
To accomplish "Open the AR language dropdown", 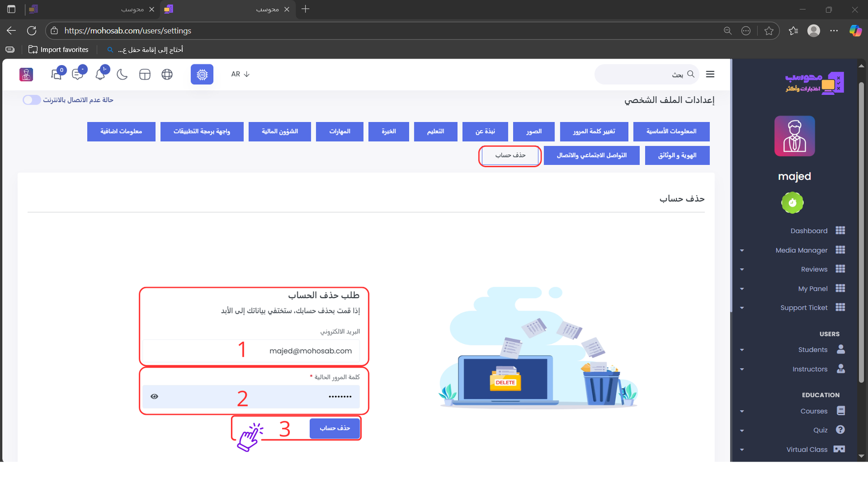I will (x=240, y=74).
